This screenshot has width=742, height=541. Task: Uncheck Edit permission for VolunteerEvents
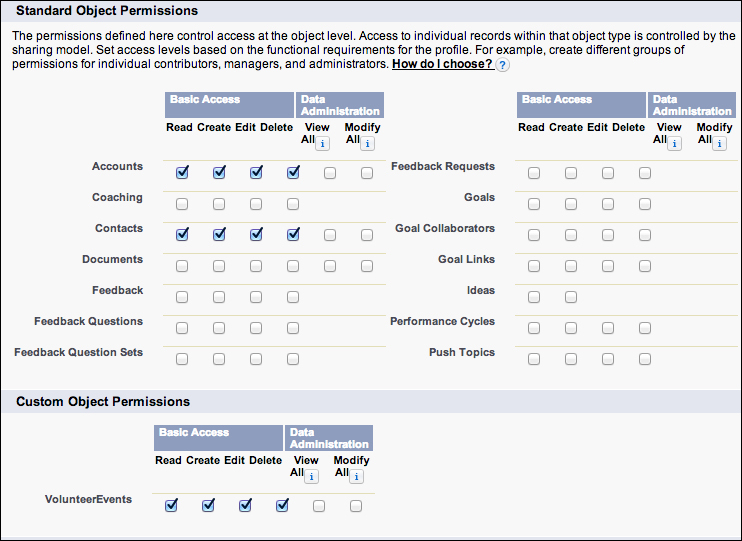click(x=245, y=506)
